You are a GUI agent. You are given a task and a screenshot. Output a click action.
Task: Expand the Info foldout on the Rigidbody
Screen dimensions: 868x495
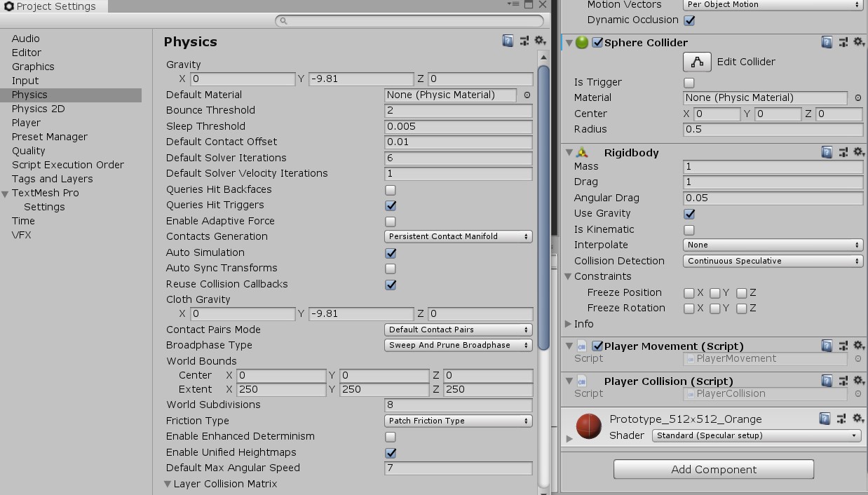coord(569,323)
